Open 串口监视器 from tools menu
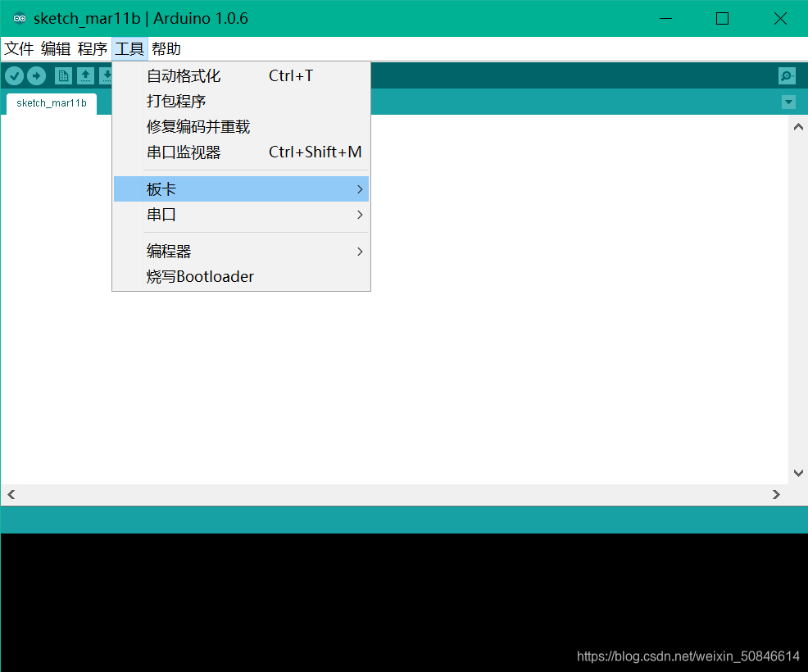Screen dimensions: 808x672 tap(241, 152)
